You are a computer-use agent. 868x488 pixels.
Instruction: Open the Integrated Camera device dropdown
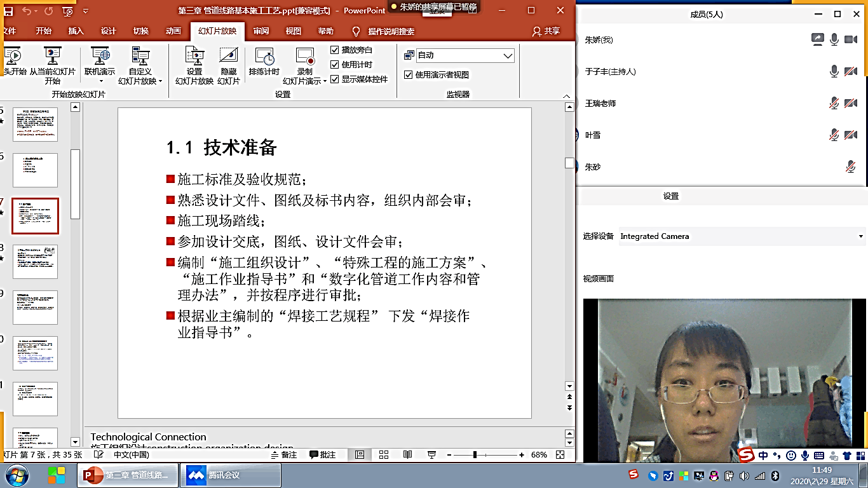[x=860, y=236]
